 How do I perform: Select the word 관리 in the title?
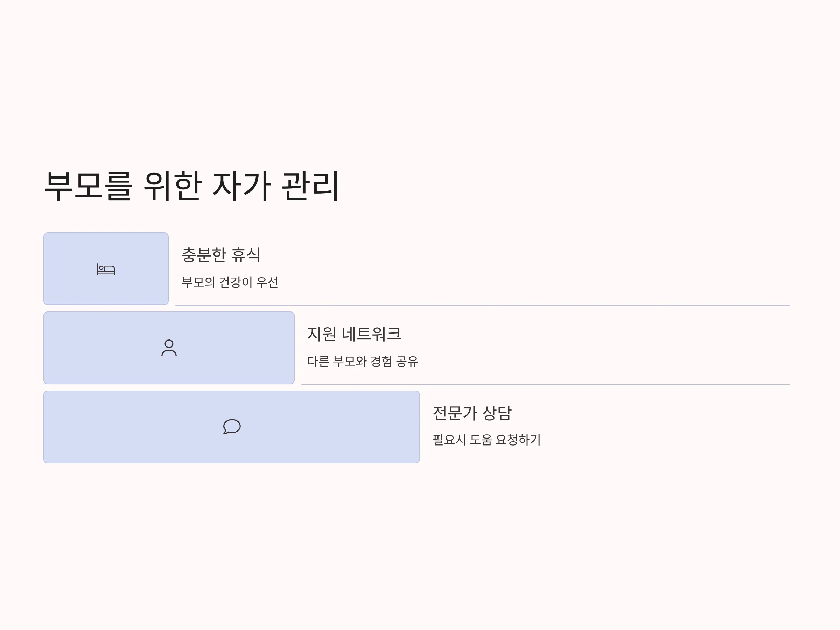(310, 186)
